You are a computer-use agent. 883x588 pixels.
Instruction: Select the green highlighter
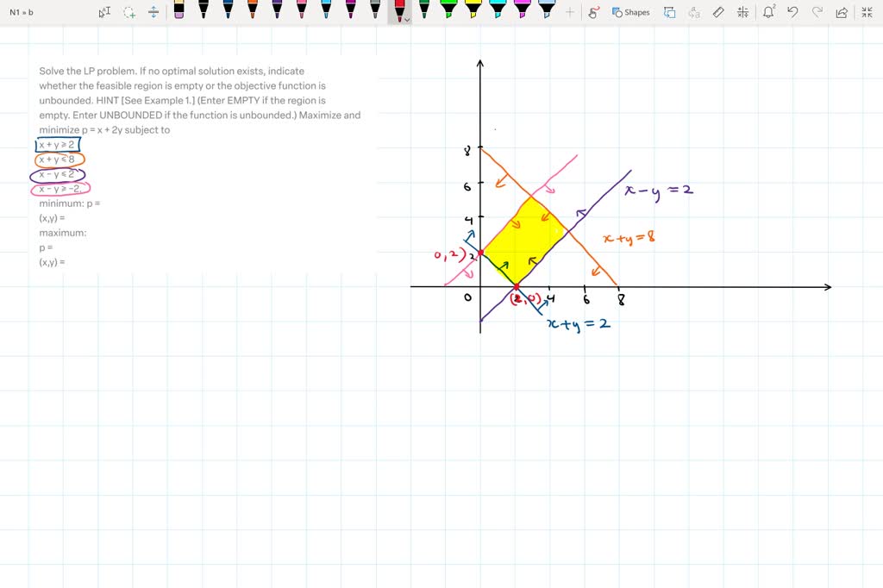(448, 9)
